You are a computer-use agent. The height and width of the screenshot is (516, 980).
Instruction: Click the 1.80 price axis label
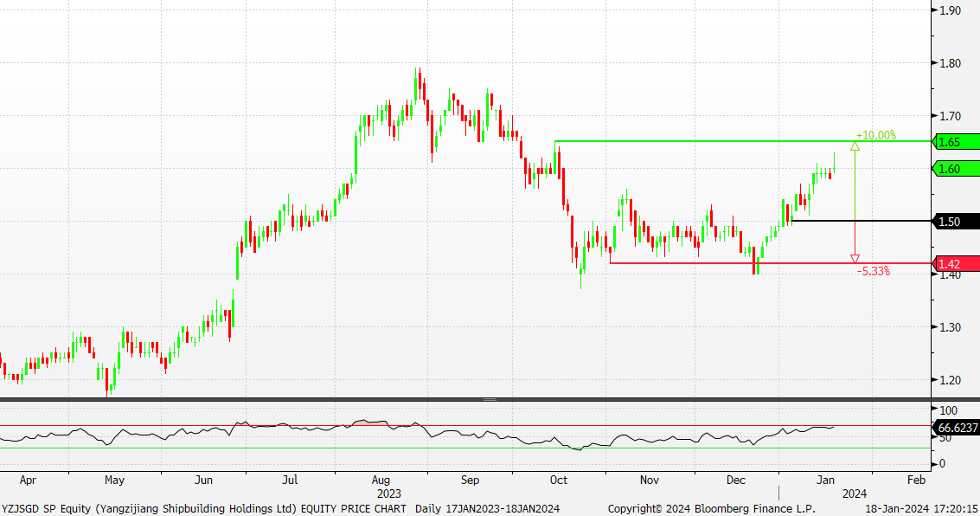tap(950, 63)
